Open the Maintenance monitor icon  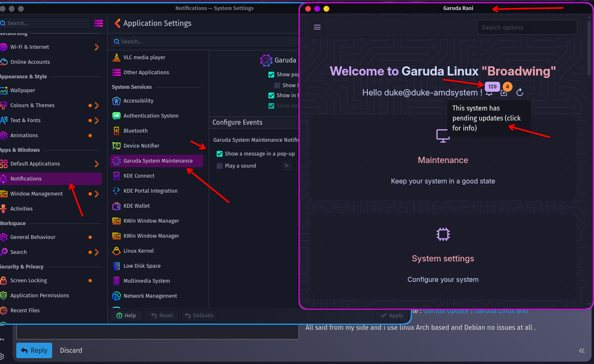442,136
